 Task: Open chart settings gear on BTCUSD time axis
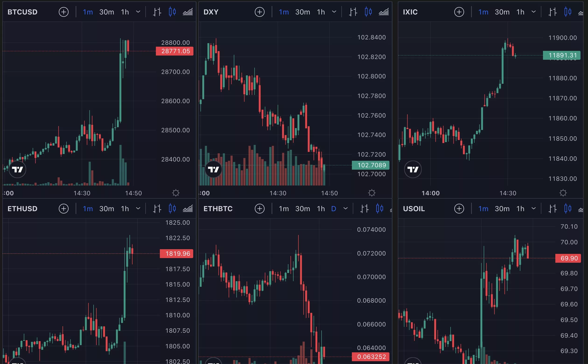pos(176,193)
